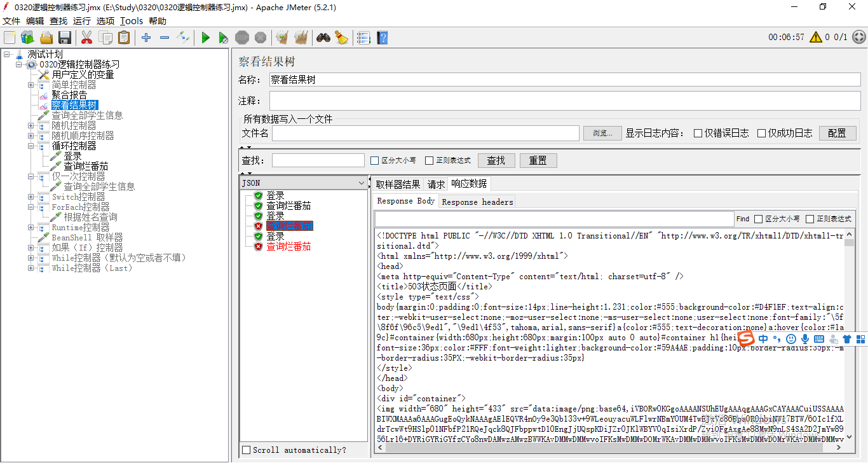Click the red error icon of highlighted result
868x463 pixels.
258,226
